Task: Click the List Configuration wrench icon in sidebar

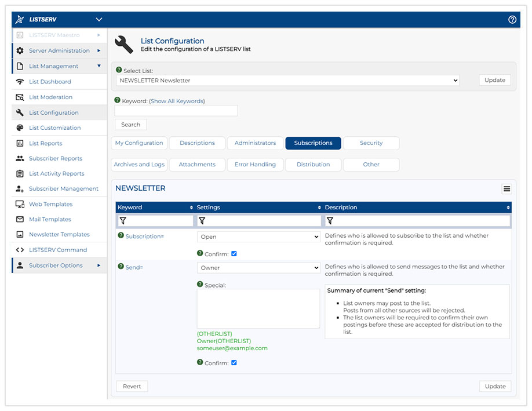Action: tap(20, 112)
